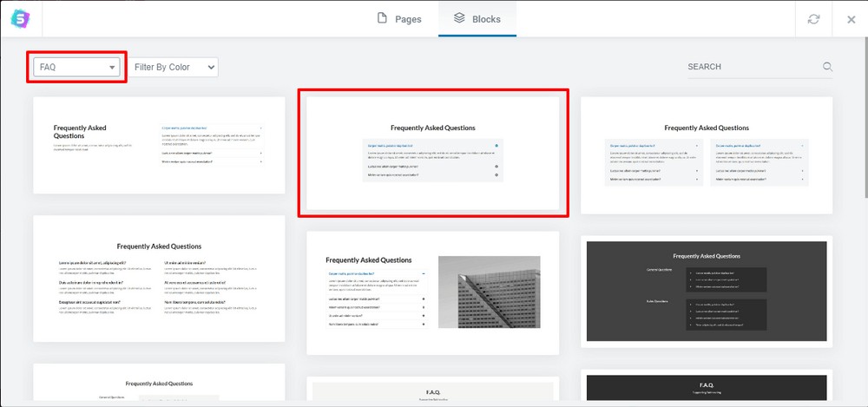The image size is (868, 407).
Task: Select dark F.A.Q. block with supporting subheading
Action: [707, 384]
